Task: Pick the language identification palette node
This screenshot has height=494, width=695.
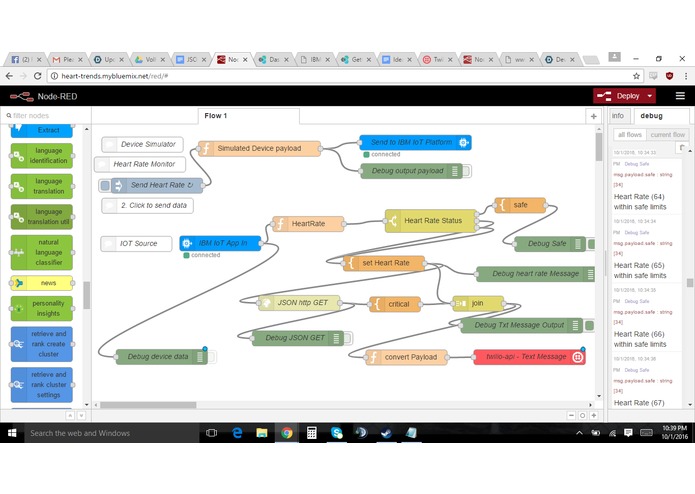Action: [42, 156]
